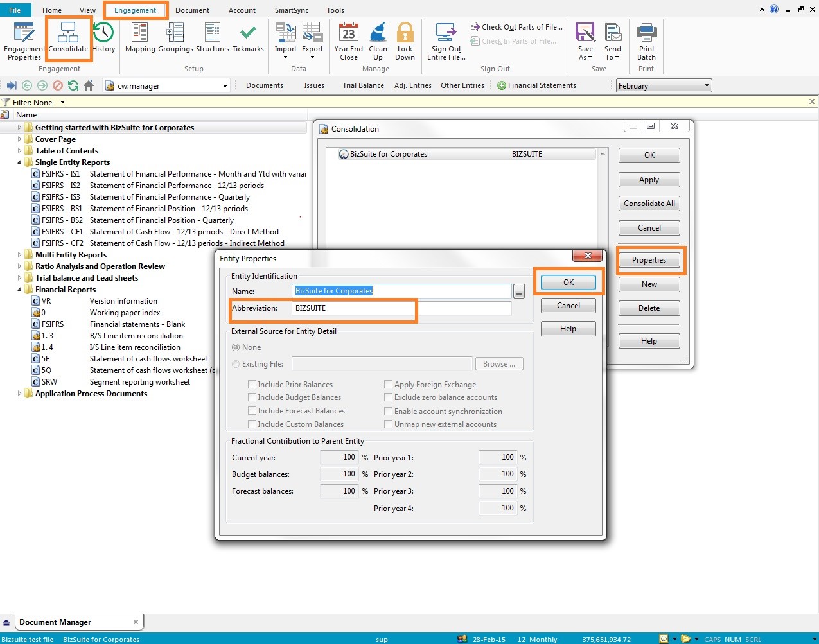Enable Apply Foreign Exchange checkbox

[x=389, y=385]
